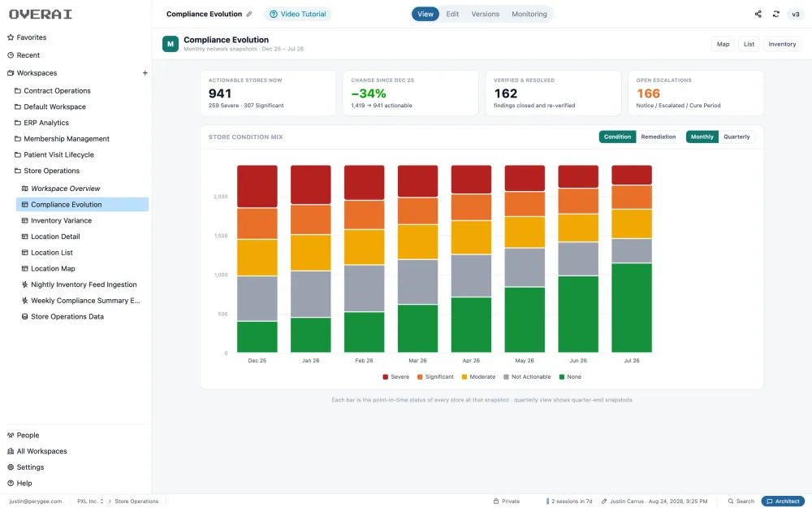Go to the Monitoring tab
Image resolution: width=812 pixels, height=508 pixels.
pyautogui.click(x=529, y=14)
